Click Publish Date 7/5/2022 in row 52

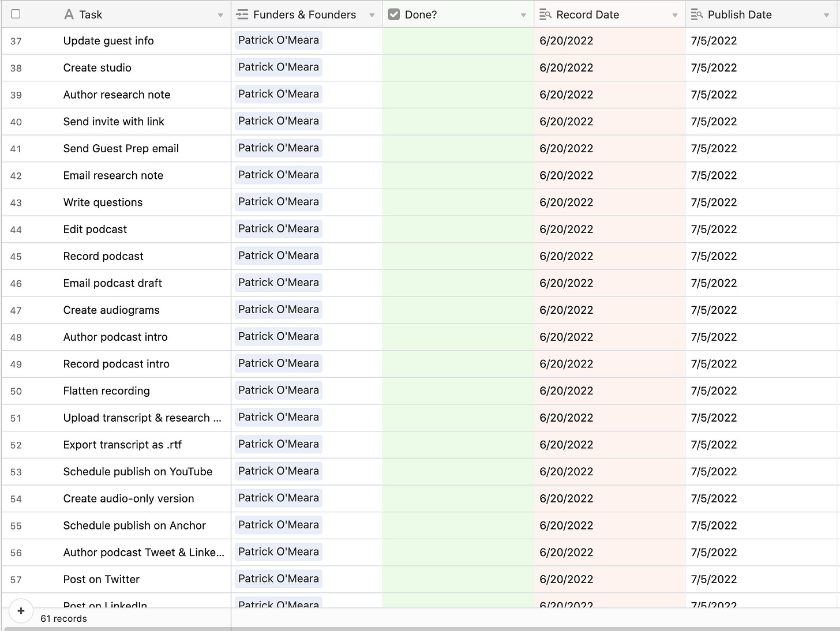[x=714, y=445]
